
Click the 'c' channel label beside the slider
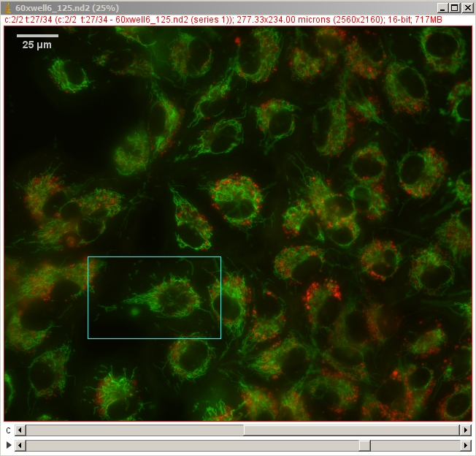tap(8, 430)
